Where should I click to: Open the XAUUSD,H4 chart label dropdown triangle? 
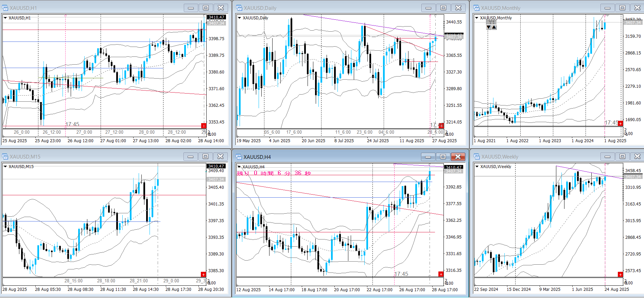239,167
